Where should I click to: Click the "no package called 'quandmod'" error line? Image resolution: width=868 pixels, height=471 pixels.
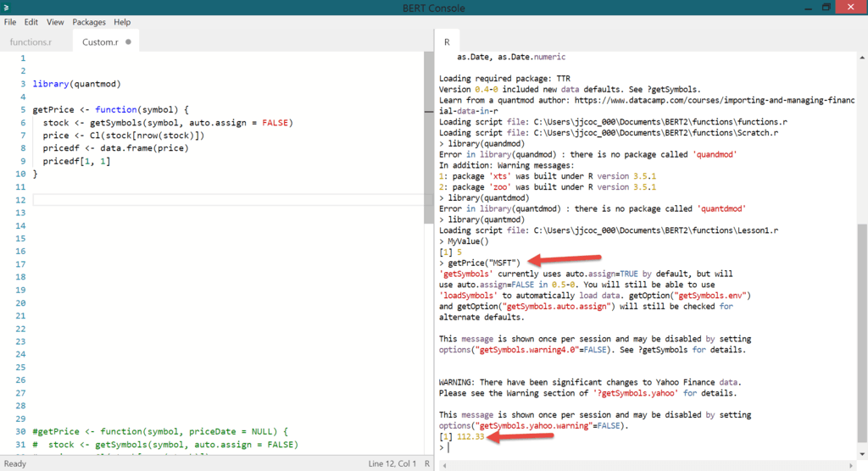[588, 154]
